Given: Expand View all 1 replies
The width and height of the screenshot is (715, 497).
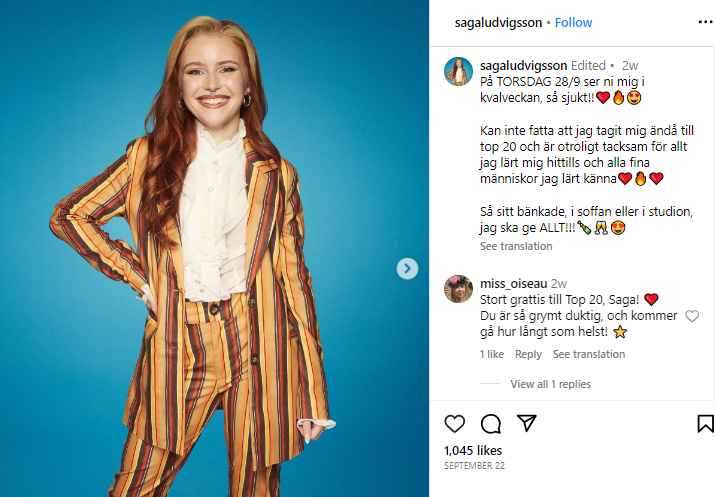Looking at the screenshot, I should coord(550,384).
